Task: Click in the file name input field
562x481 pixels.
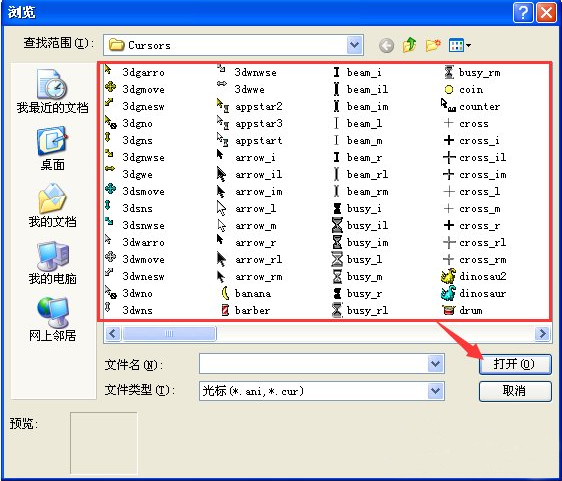Action: click(314, 364)
